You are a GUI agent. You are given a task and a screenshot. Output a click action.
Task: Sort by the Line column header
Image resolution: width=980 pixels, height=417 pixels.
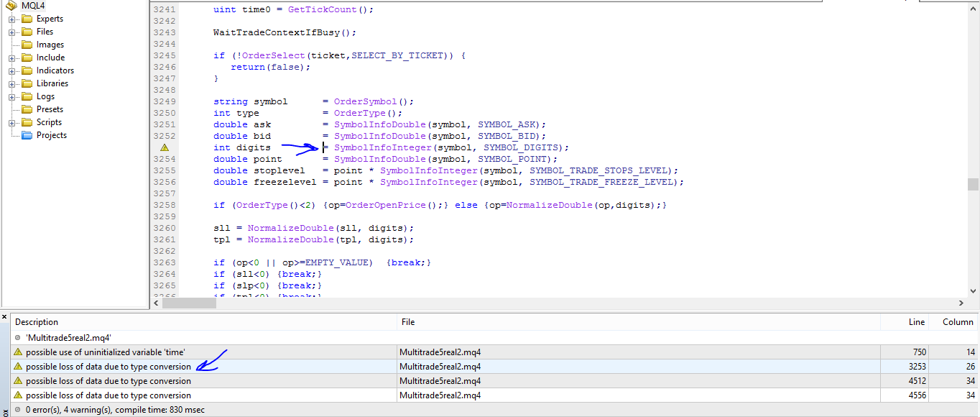tap(905, 322)
